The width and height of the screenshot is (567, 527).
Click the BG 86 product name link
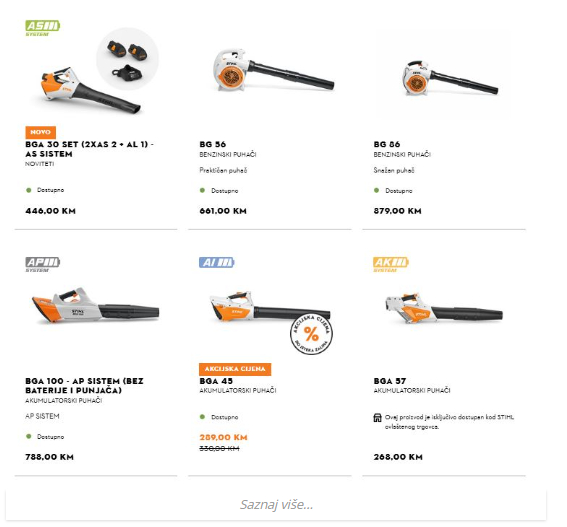coord(387,144)
